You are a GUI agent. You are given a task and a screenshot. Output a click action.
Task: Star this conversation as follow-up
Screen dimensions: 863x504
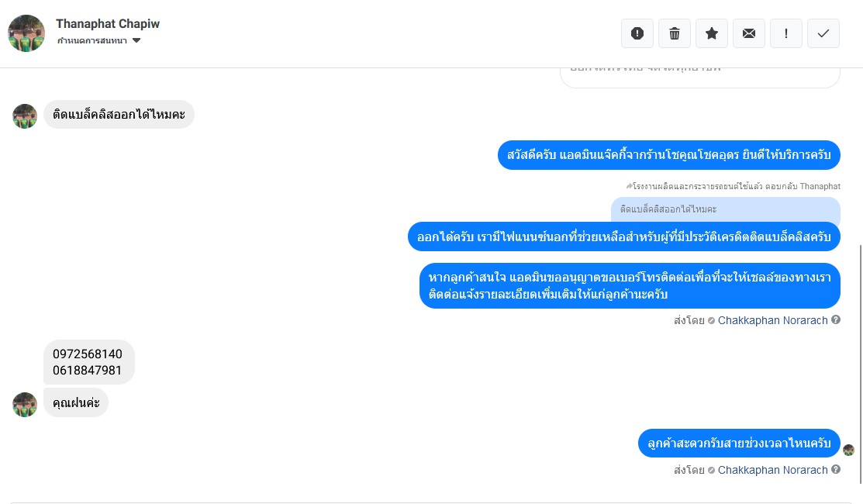coord(712,33)
